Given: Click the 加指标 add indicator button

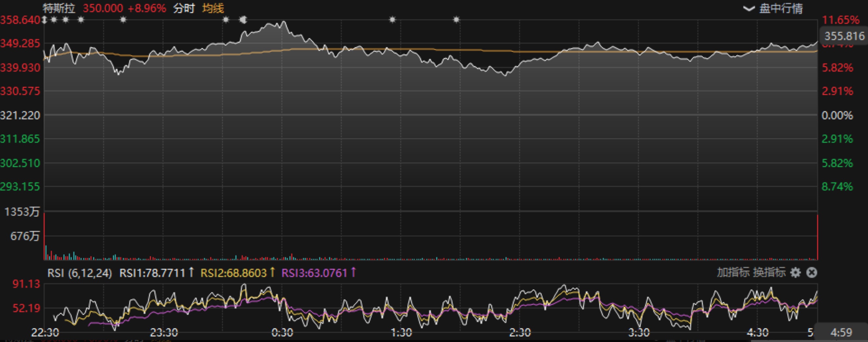Looking at the screenshot, I should point(733,273).
